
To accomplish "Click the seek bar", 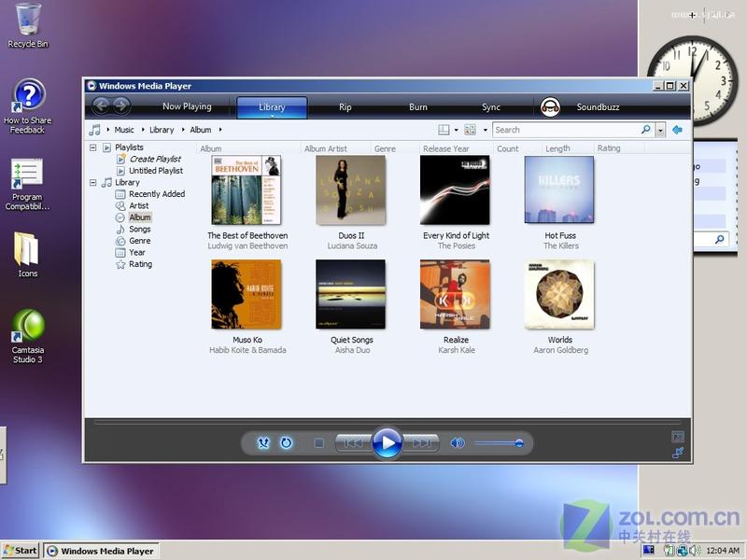I will (x=387, y=423).
